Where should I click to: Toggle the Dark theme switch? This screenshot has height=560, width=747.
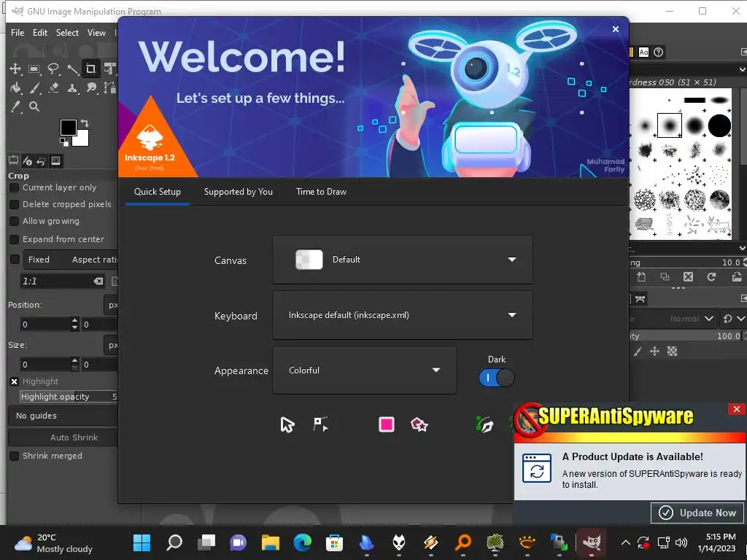click(x=496, y=378)
